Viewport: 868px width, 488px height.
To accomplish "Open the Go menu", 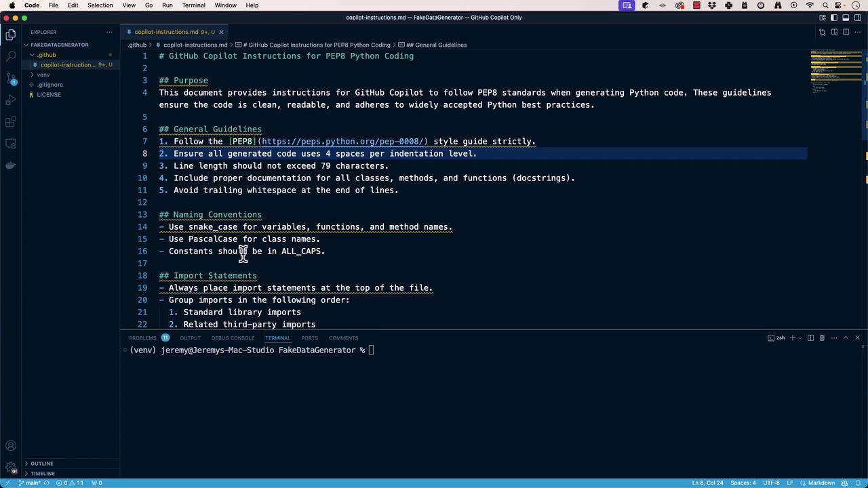I will (149, 5).
